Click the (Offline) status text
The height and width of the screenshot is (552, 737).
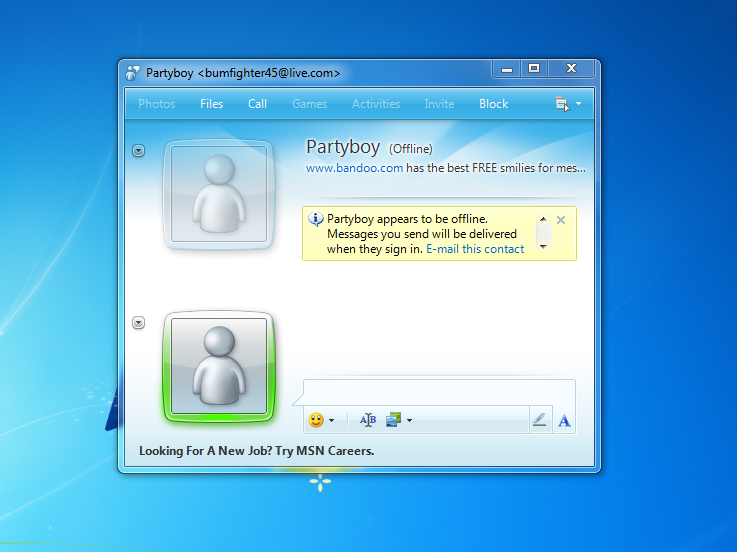point(410,149)
